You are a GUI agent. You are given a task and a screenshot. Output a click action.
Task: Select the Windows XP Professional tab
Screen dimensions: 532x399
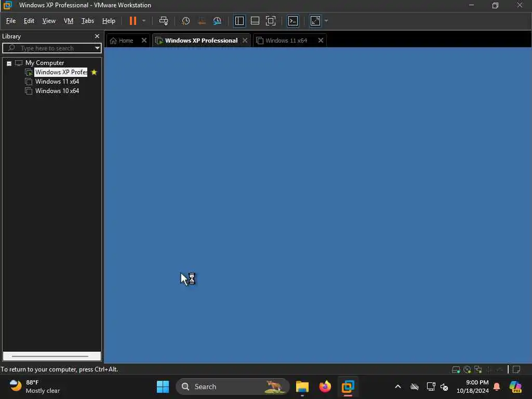point(201,41)
